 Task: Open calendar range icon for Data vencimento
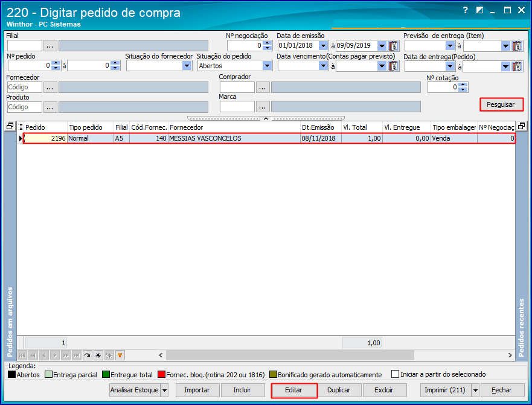(x=393, y=66)
